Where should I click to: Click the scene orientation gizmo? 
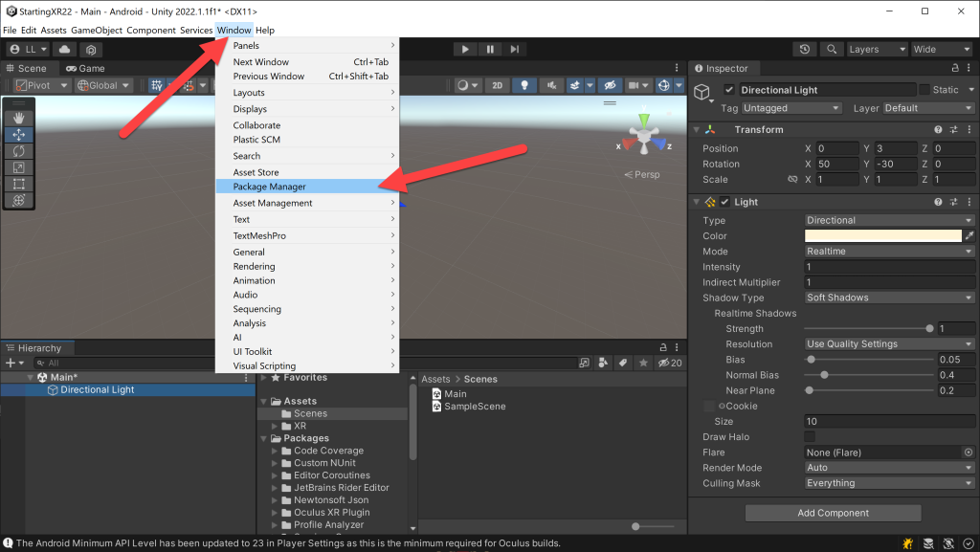pos(644,134)
